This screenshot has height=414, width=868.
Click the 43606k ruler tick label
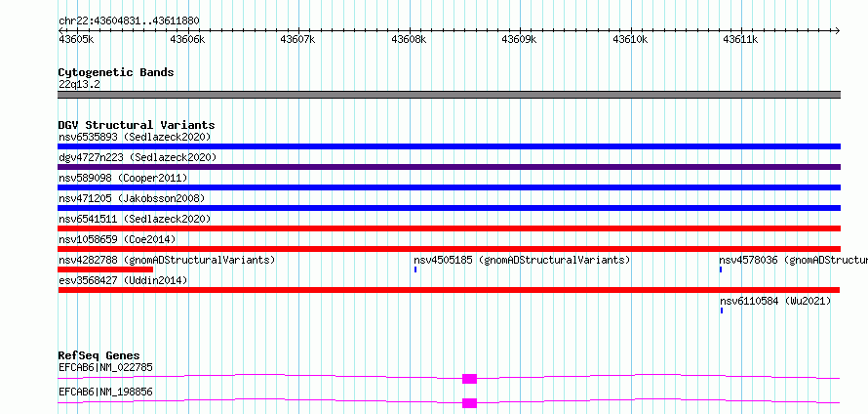coord(187,40)
